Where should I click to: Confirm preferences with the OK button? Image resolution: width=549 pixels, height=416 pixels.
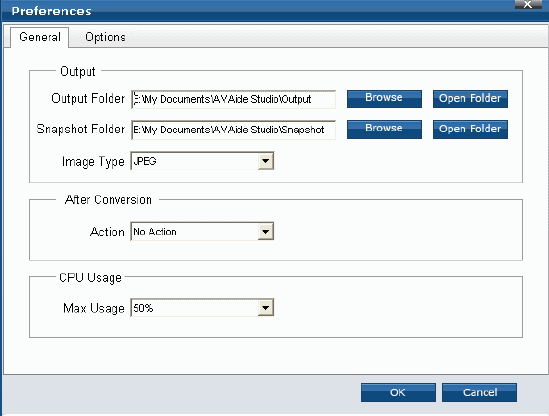click(398, 392)
